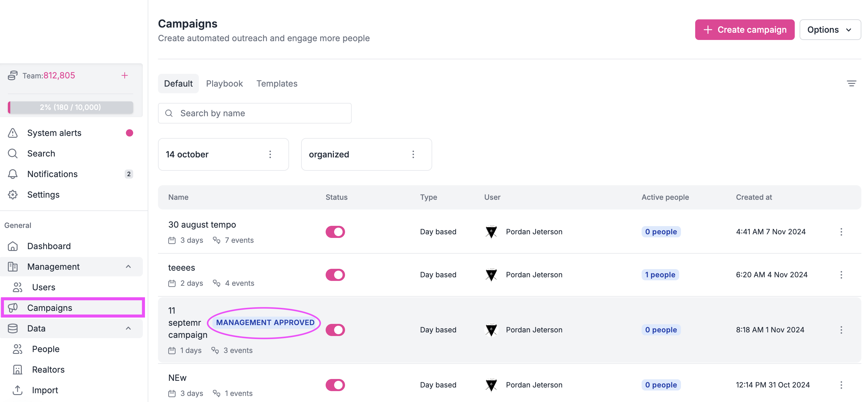
Task: Click the Team: 812,805 credit count
Action: coord(49,75)
